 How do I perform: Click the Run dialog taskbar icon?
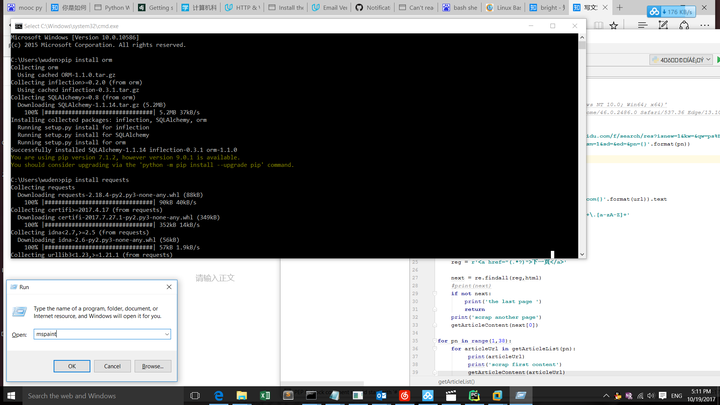pyautogui.click(x=521, y=396)
